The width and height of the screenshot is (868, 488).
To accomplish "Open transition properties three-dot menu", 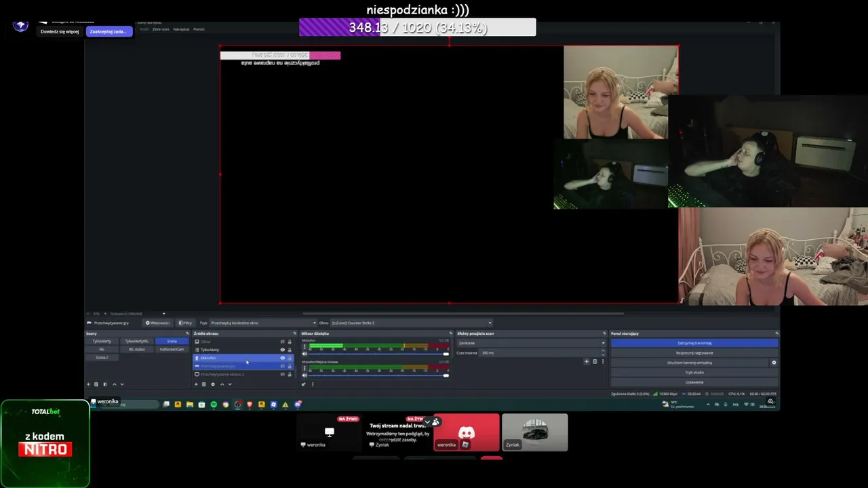I will tap(602, 361).
